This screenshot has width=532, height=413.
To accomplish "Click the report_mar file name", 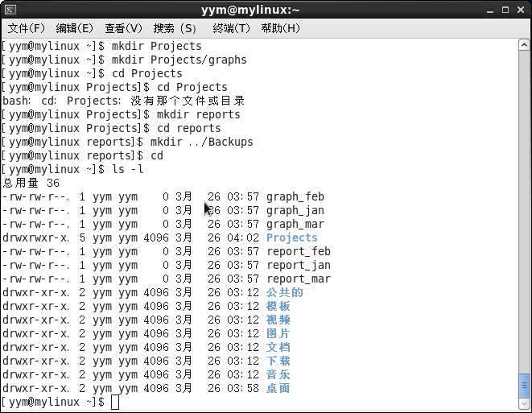I will tap(299, 279).
